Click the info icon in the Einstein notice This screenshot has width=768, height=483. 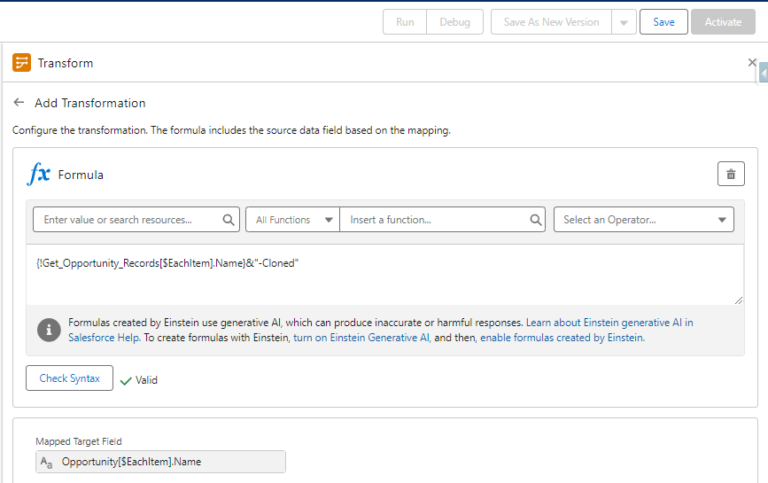[x=48, y=330]
